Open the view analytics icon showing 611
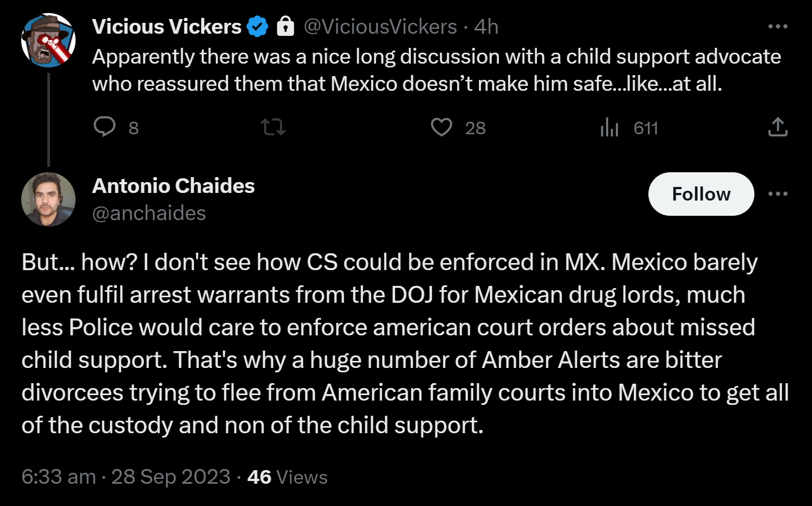 pos(609,127)
